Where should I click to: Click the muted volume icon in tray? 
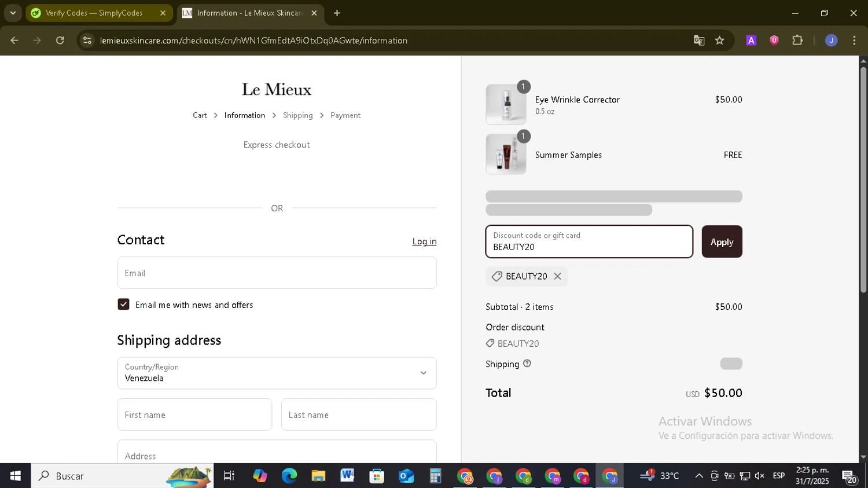point(760,476)
